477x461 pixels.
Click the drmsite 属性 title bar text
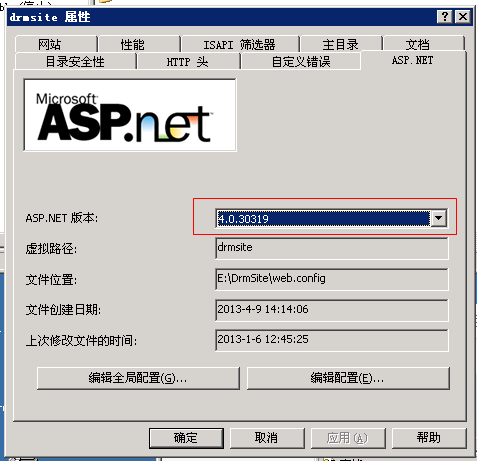pyautogui.click(x=50, y=17)
